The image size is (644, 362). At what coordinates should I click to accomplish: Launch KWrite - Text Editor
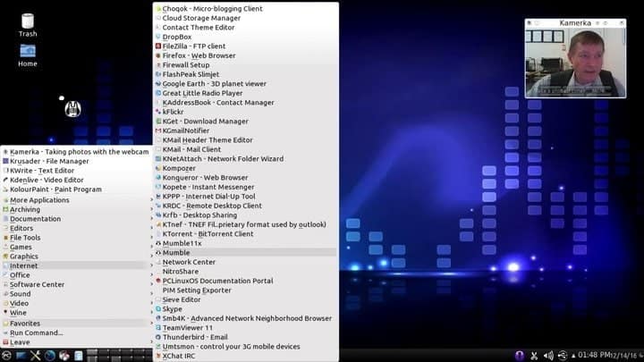pyautogui.click(x=76, y=171)
